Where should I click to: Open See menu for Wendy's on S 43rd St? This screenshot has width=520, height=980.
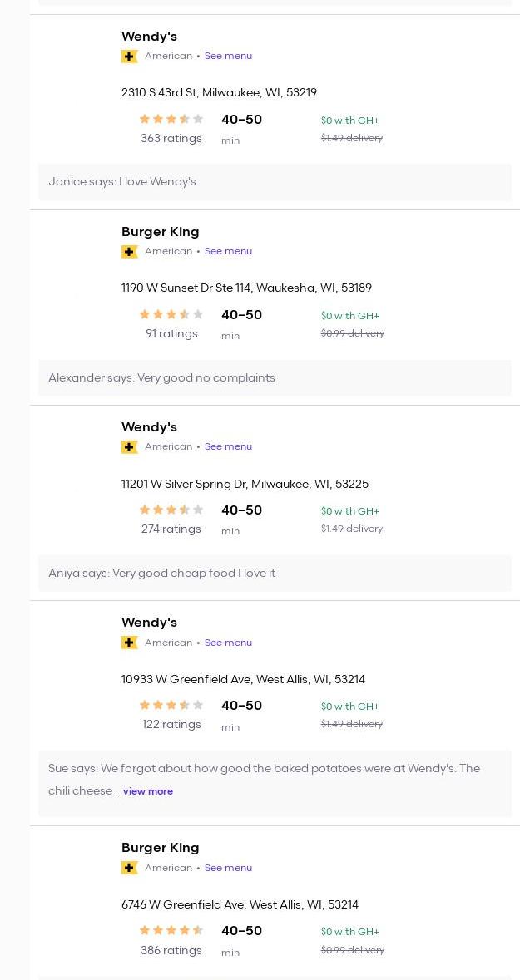(228, 56)
